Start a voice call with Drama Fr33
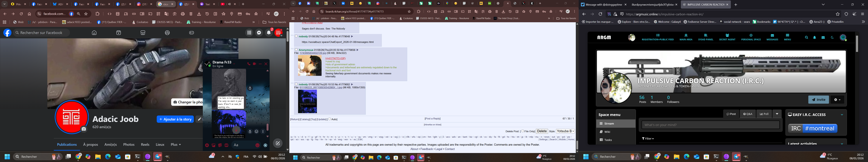This screenshot has width=868, height=162. 249,64
